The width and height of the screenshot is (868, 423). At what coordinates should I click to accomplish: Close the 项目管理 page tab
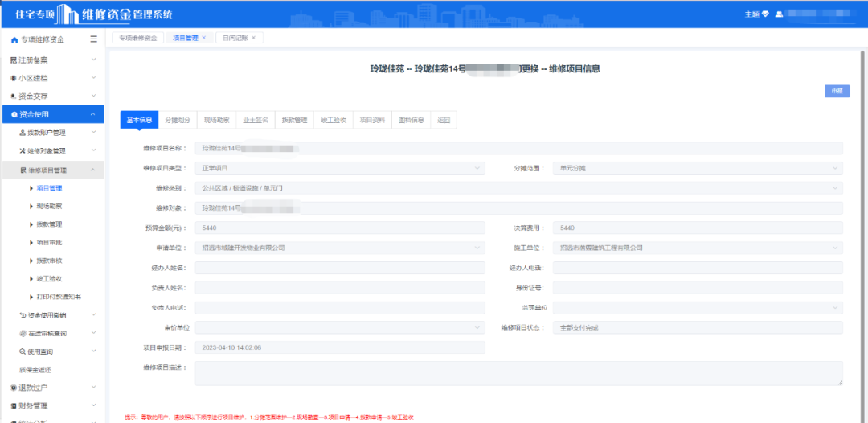(203, 38)
